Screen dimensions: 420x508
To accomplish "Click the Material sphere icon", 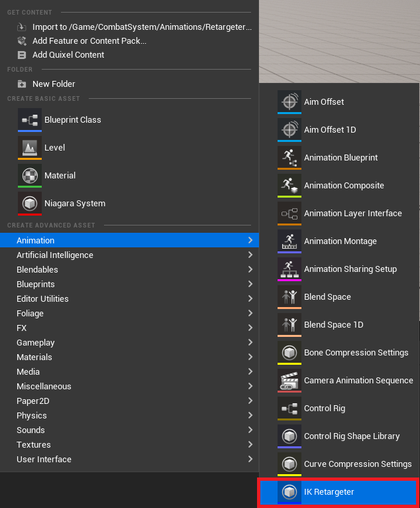I will point(30,176).
